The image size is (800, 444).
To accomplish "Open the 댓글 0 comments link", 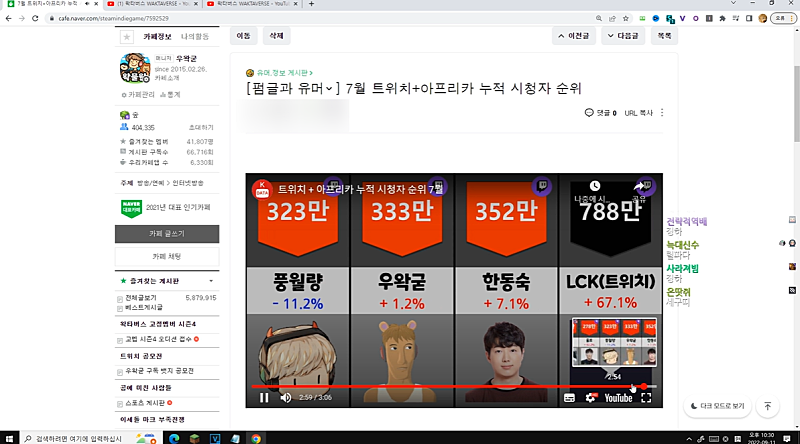I will click(x=601, y=113).
